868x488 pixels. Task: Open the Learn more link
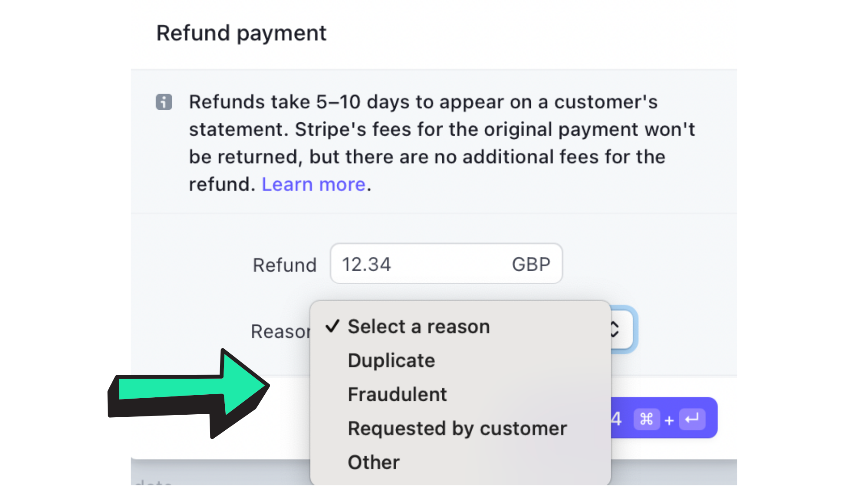[x=313, y=184]
